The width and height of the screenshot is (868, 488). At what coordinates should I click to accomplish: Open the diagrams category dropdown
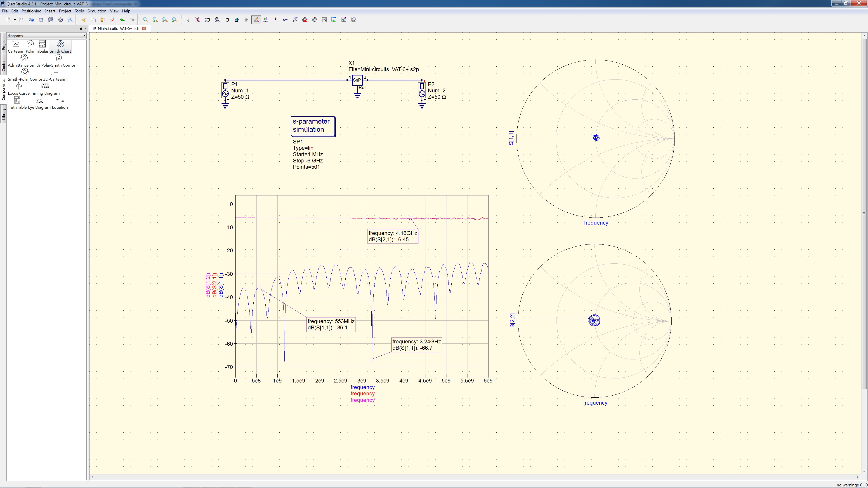click(x=47, y=36)
